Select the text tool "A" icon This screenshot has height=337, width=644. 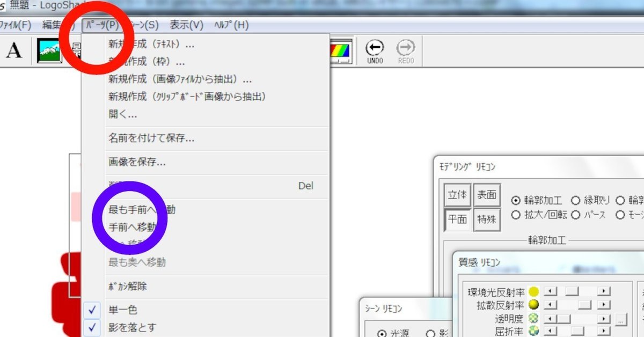click(x=13, y=50)
